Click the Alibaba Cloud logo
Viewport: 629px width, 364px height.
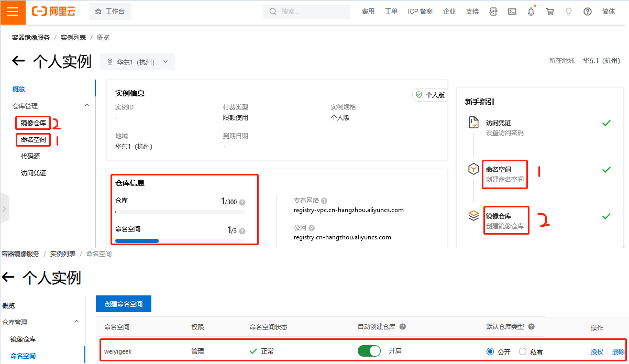[54, 12]
